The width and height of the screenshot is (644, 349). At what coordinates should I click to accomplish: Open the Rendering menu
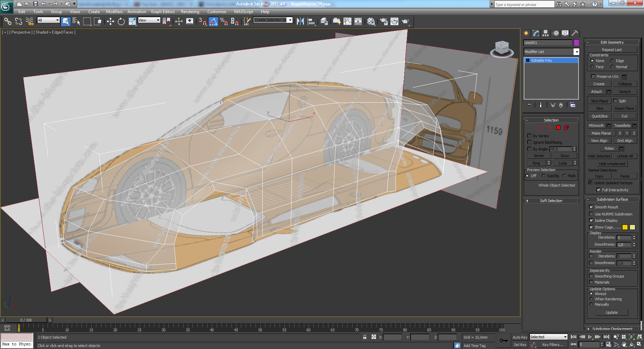(x=190, y=12)
